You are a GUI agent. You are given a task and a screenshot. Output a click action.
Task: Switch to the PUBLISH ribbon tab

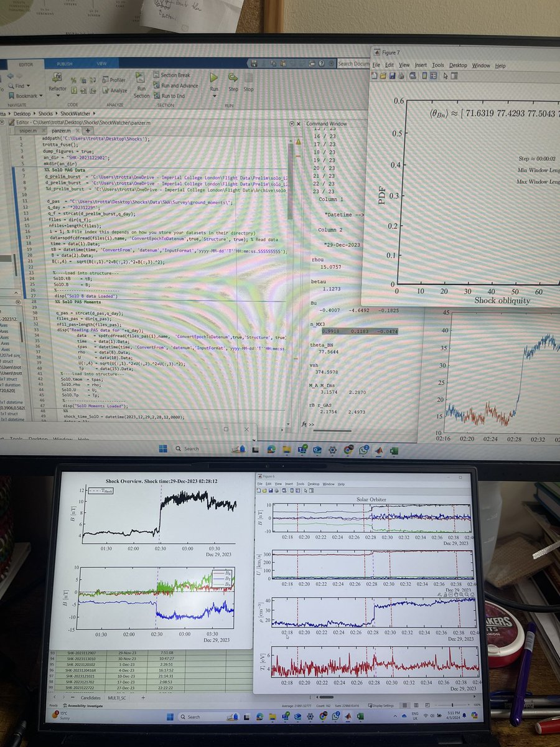(x=64, y=63)
